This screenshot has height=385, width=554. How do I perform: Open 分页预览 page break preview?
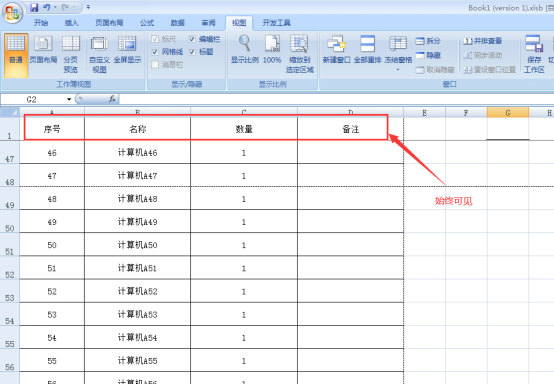click(71, 55)
